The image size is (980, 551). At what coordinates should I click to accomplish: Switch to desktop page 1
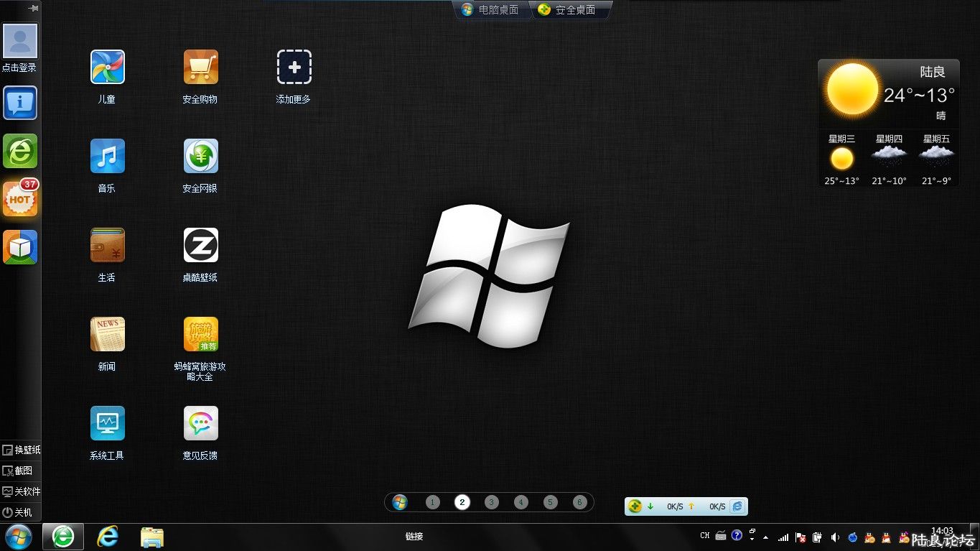coord(432,502)
